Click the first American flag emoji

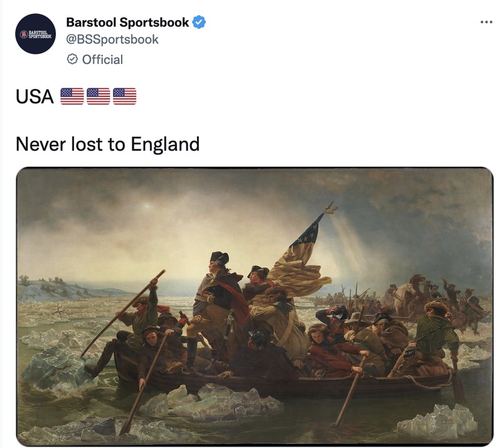pyautogui.click(x=72, y=97)
